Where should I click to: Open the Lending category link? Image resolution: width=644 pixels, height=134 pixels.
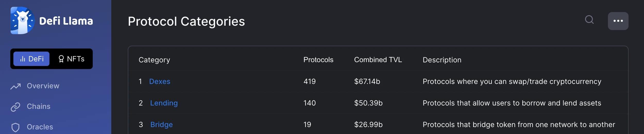click(x=164, y=103)
